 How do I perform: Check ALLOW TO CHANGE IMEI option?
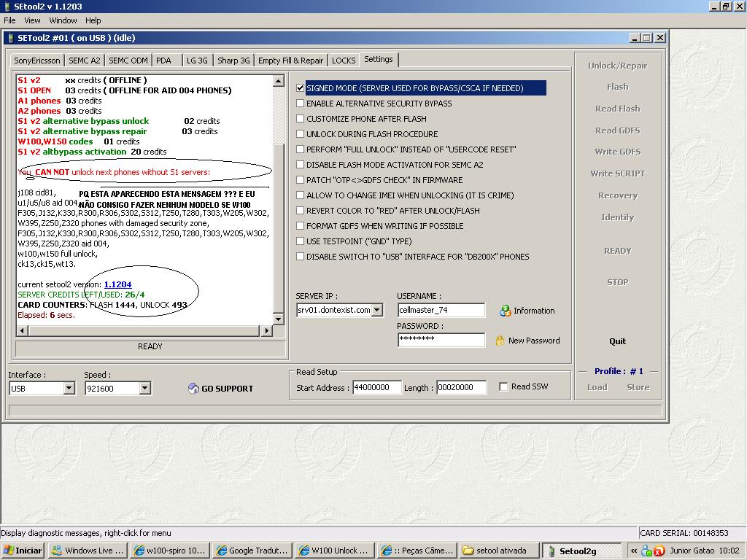[x=300, y=195]
